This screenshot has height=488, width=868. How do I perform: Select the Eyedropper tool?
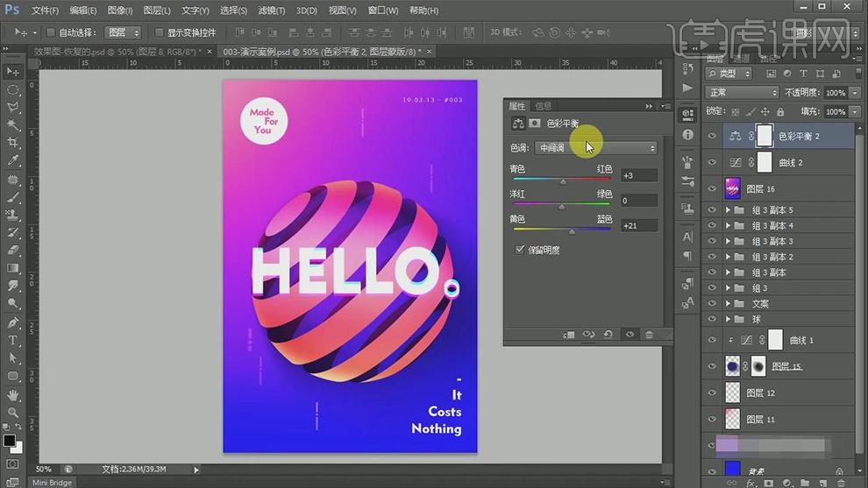12,160
